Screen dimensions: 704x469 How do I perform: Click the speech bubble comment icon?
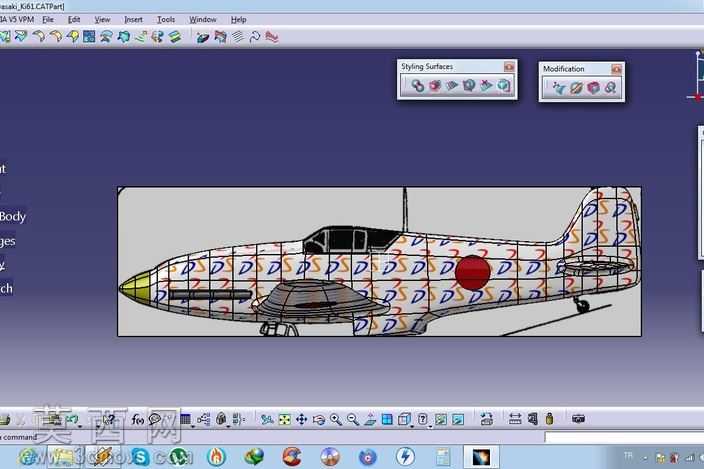(x=155, y=420)
